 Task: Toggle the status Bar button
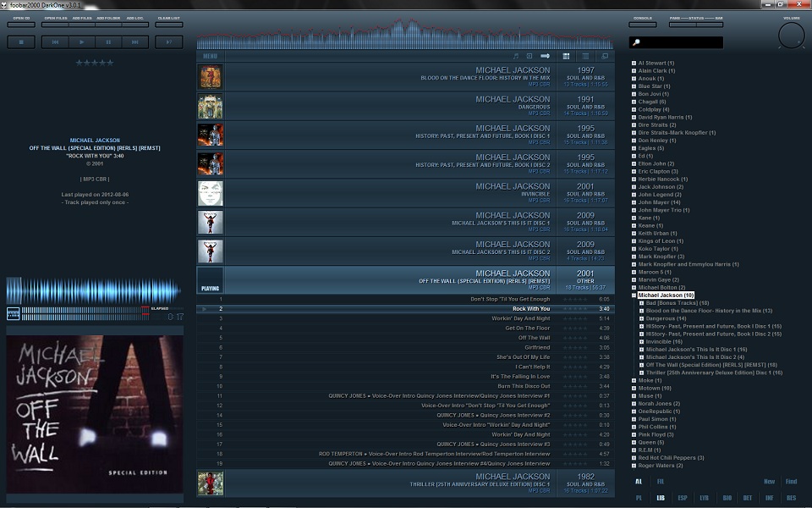coord(710,24)
